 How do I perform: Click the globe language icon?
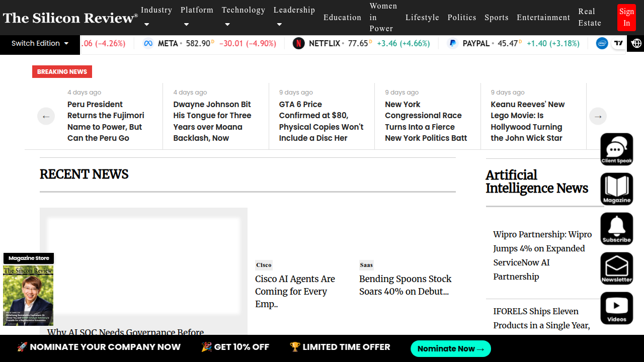[636, 44]
